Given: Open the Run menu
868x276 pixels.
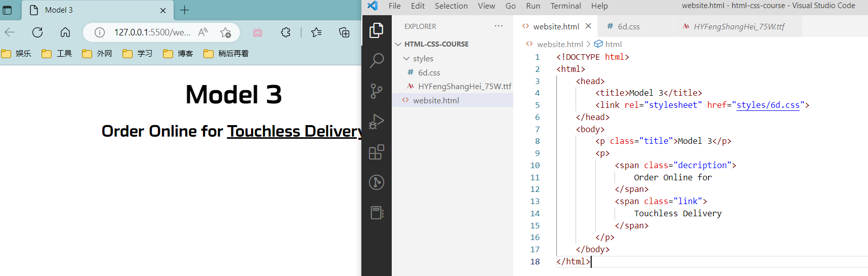Looking at the screenshot, I should click(533, 6).
